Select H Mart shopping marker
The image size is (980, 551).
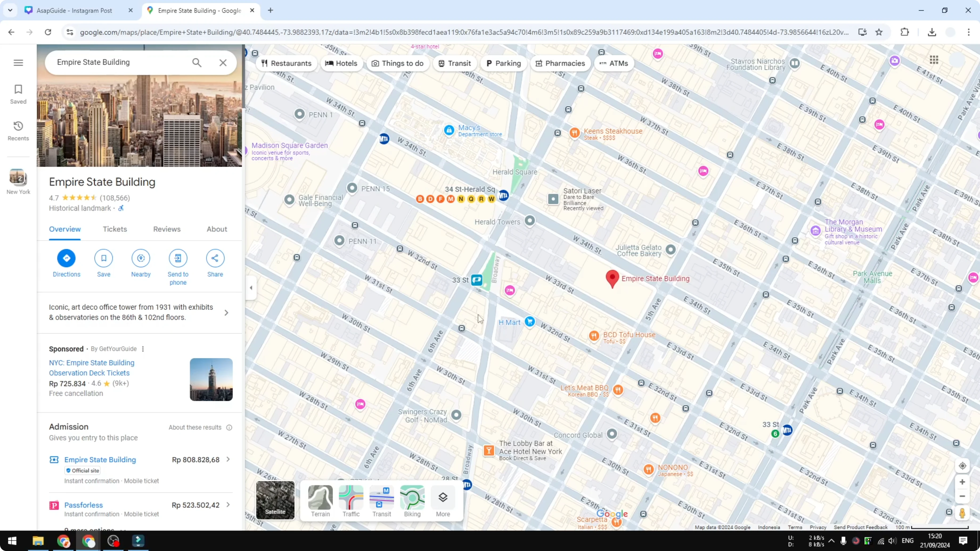(x=530, y=322)
